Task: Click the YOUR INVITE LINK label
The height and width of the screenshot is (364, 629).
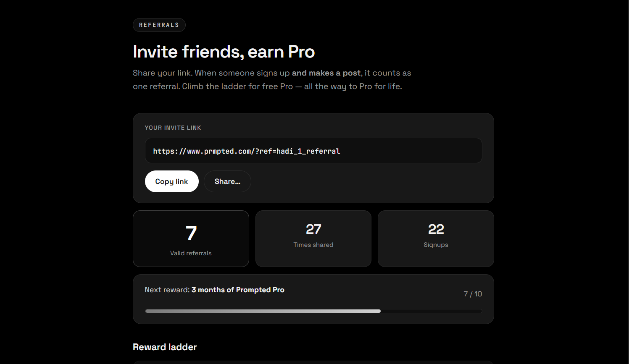Action: (173, 128)
